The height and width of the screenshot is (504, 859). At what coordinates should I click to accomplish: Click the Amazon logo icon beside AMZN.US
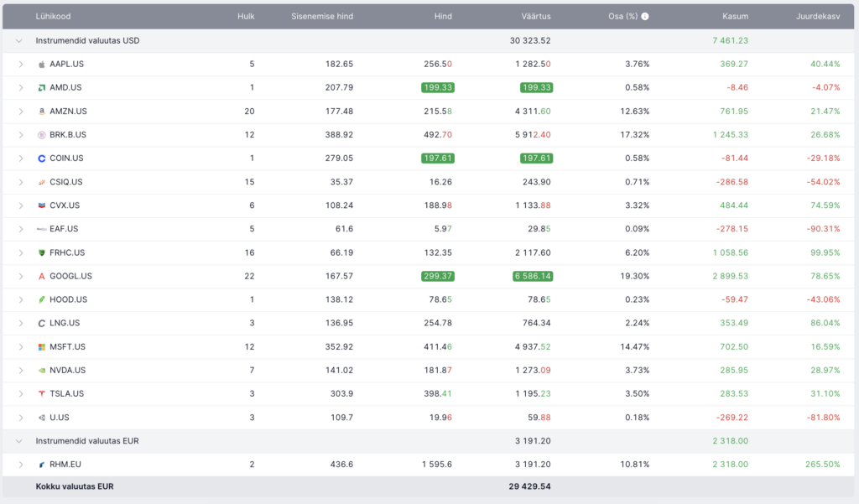pos(41,111)
